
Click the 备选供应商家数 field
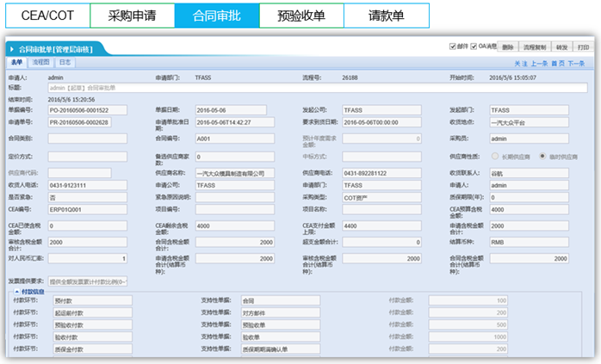pyautogui.click(x=235, y=157)
